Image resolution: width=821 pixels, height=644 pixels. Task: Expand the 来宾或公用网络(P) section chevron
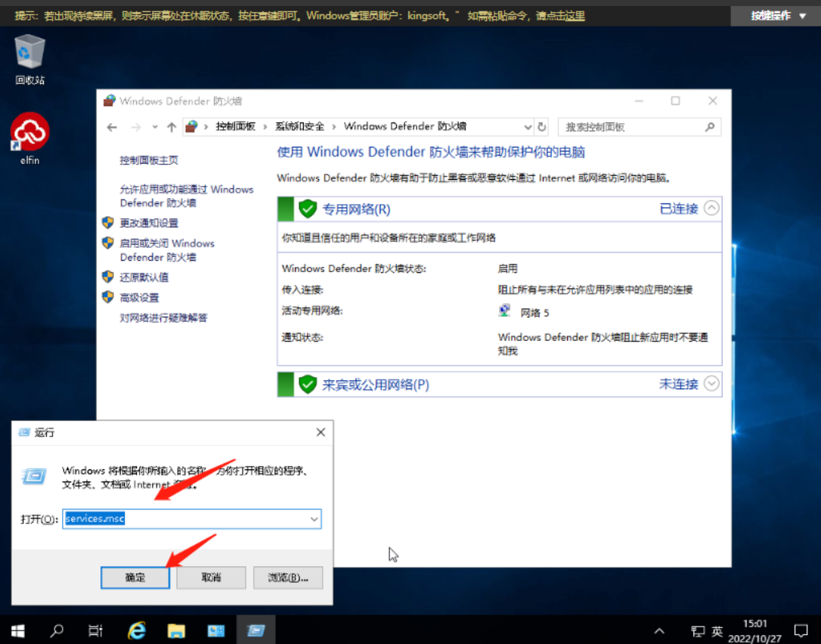(711, 384)
